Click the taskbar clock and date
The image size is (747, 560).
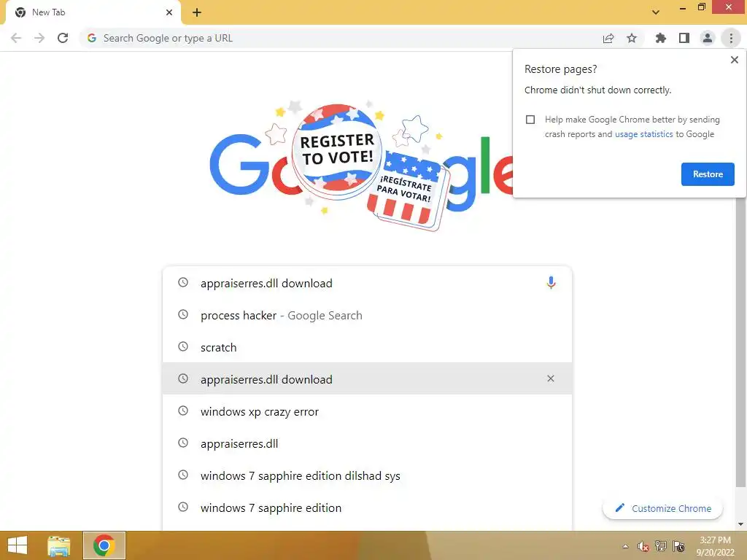[715, 546]
